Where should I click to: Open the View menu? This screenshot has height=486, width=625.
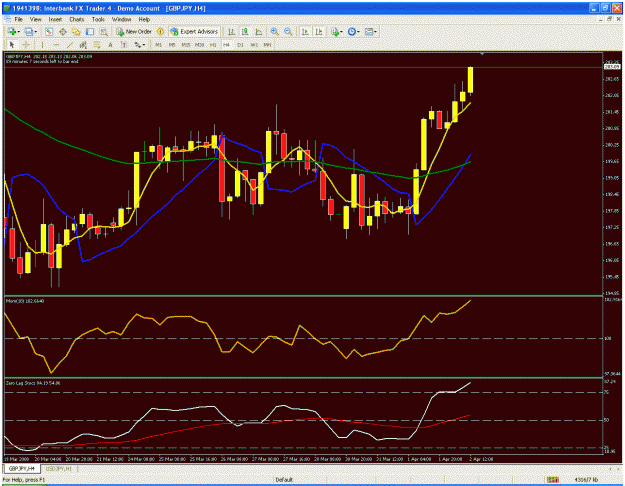tap(35, 19)
